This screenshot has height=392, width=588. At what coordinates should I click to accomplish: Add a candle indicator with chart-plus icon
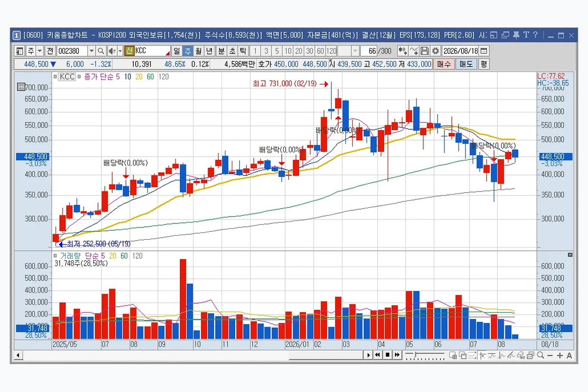click(403, 51)
